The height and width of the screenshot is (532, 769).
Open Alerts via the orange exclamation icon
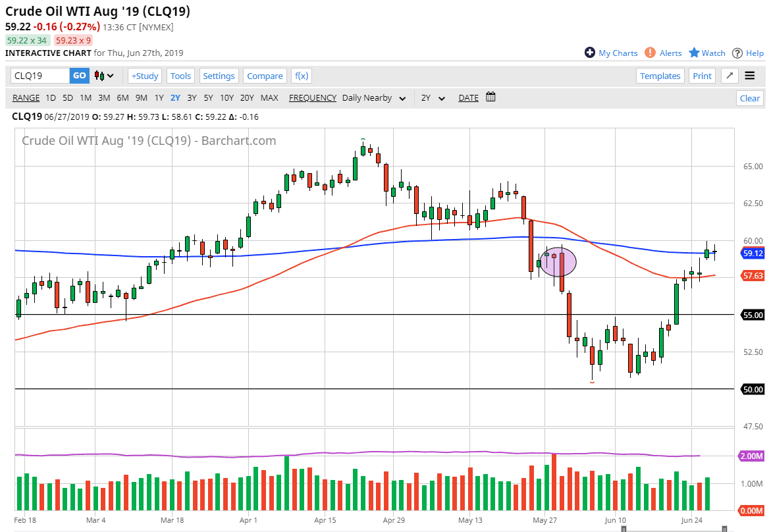coord(650,53)
